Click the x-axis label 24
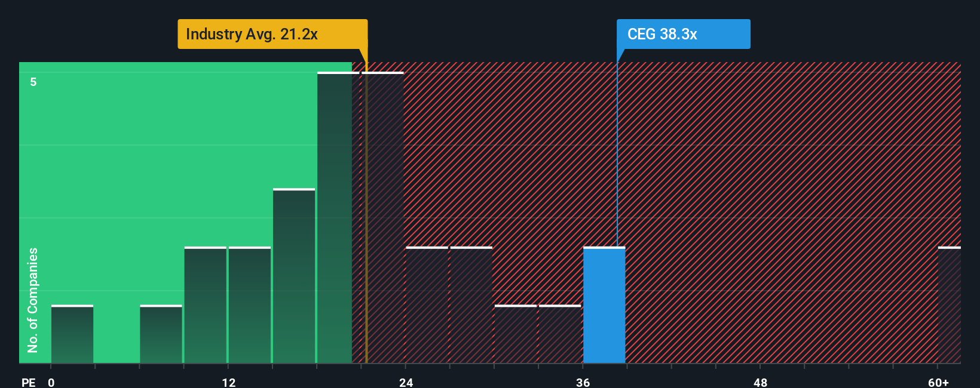The image size is (980, 388). point(406,382)
